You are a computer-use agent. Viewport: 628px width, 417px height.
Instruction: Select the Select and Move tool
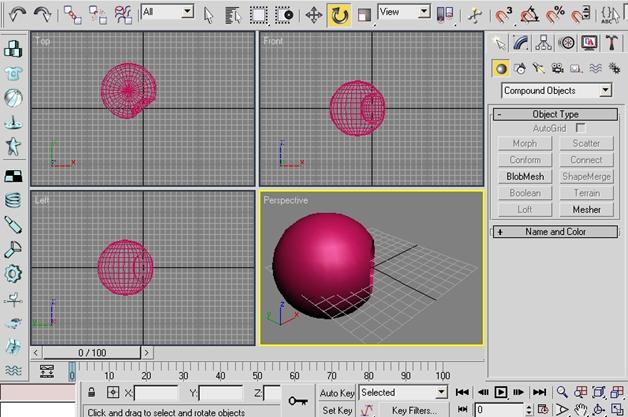314,14
